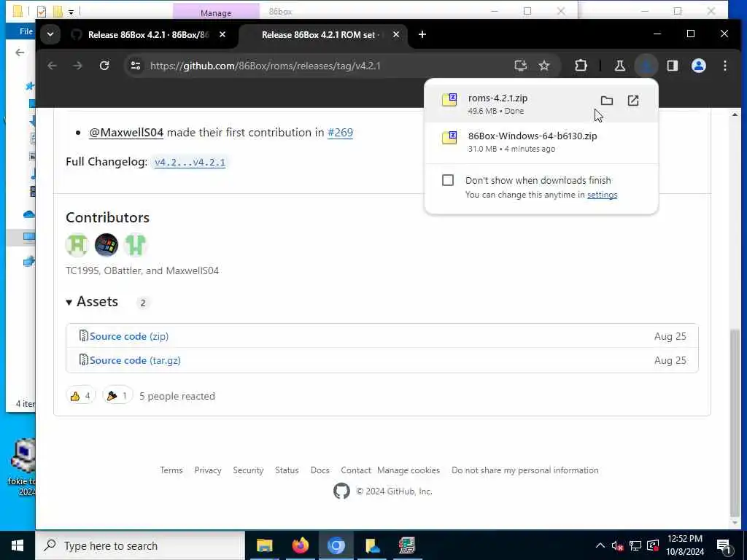The width and height of the screenshot is (747, 560).
Task: Go forward in Chrome
Action: [x=77, y=66]
